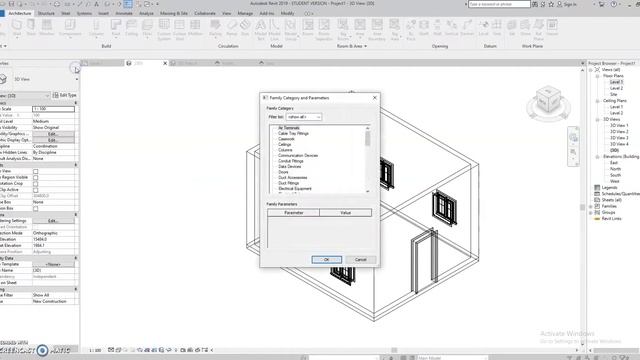Collapse the 3D Views tree node
Image resolution: width=640 pixels, height=360 pixels.
tap(597, 120)
